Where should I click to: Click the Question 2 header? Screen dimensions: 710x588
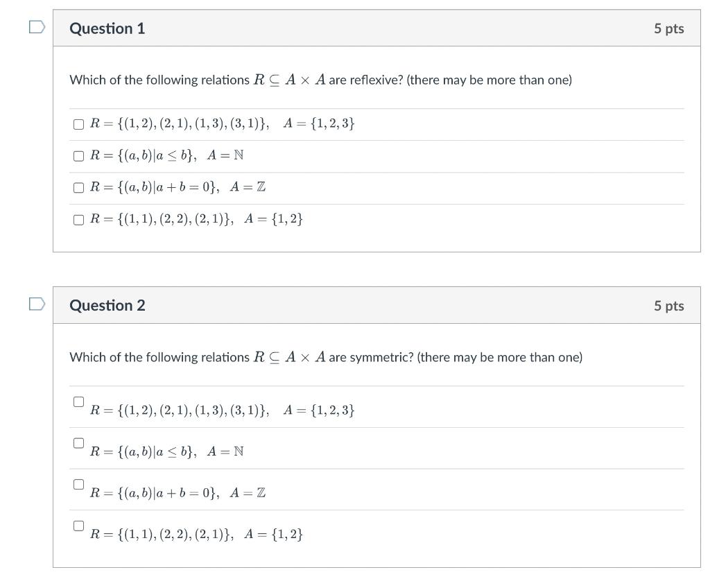107,305
